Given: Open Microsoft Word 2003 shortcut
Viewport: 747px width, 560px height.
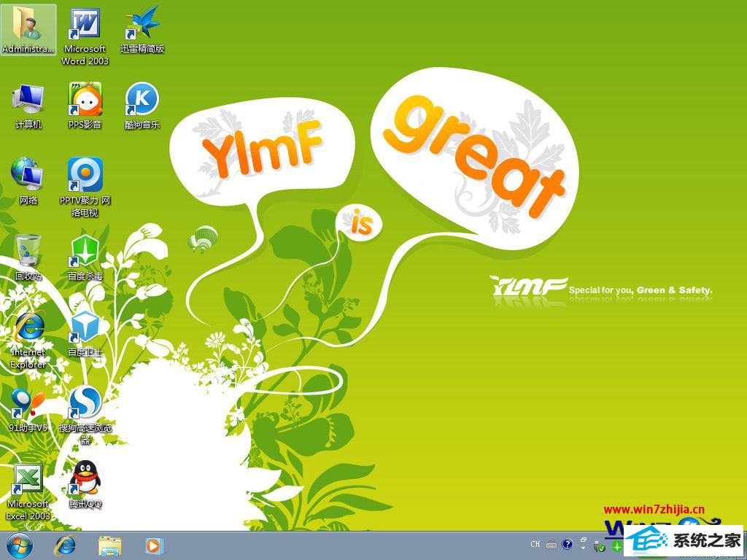Looking at the screenshot, I should click(85, 36).
